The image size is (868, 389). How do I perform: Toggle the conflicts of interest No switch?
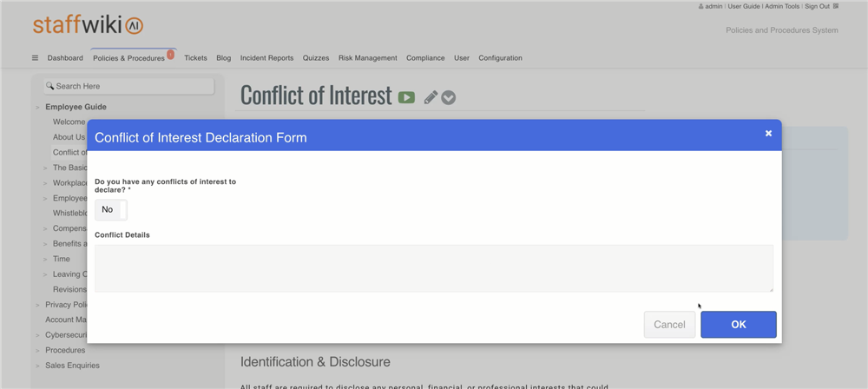110,209
